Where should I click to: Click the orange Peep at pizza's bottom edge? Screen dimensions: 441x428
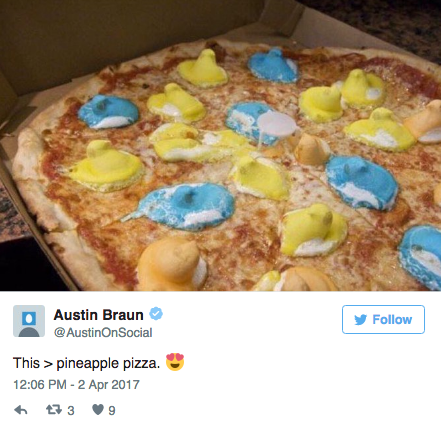point(172,264)
